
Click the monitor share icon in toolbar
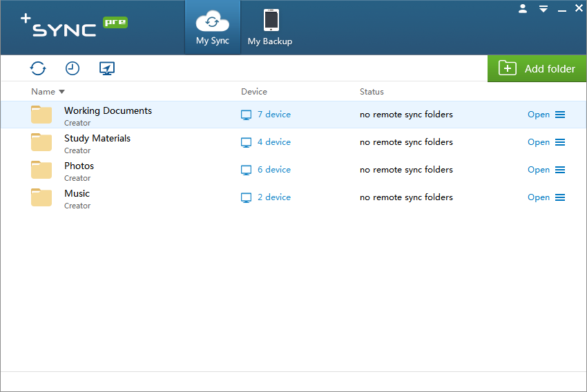107,68
